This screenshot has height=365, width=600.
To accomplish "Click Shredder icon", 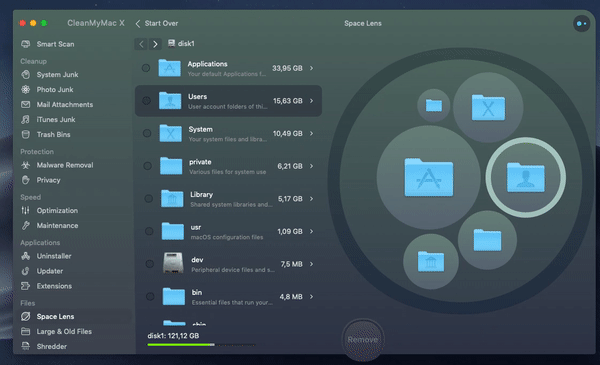I will coord(26,346).
